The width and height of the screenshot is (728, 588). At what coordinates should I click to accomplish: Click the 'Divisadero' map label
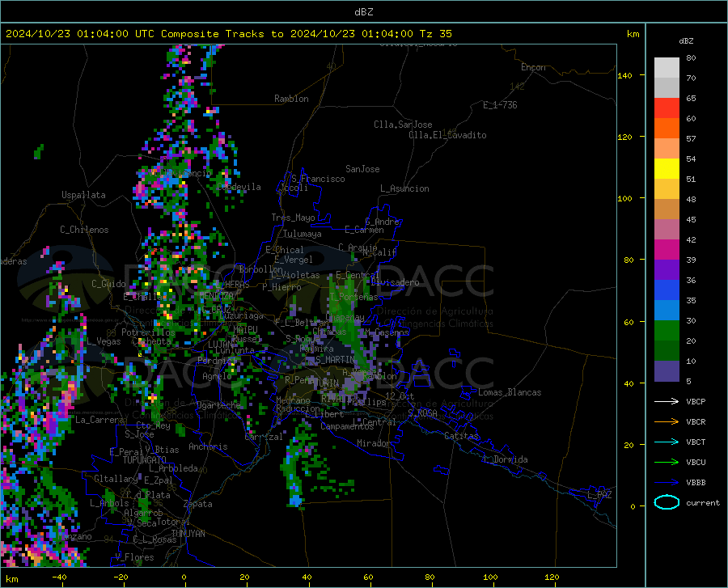point(395,282)
